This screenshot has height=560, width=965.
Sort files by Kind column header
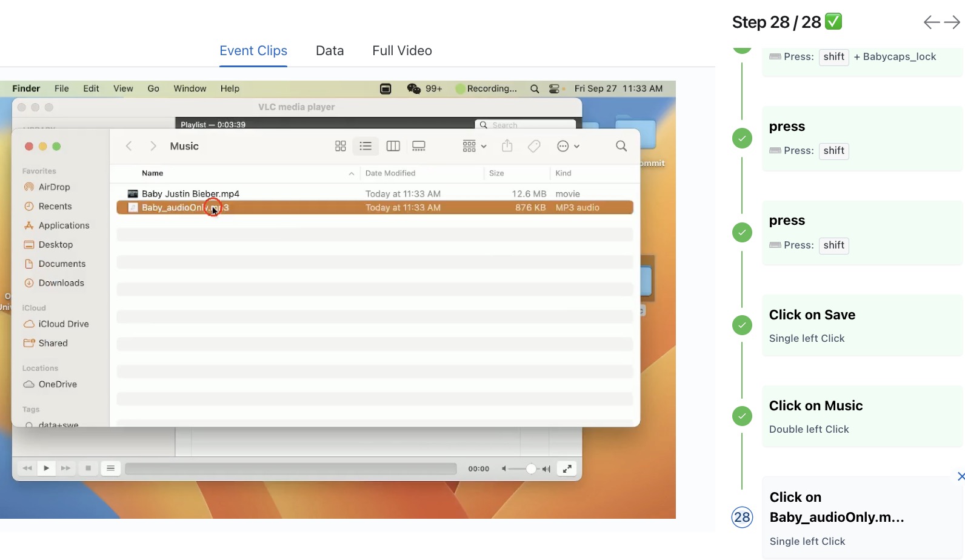tap(563, 173)
